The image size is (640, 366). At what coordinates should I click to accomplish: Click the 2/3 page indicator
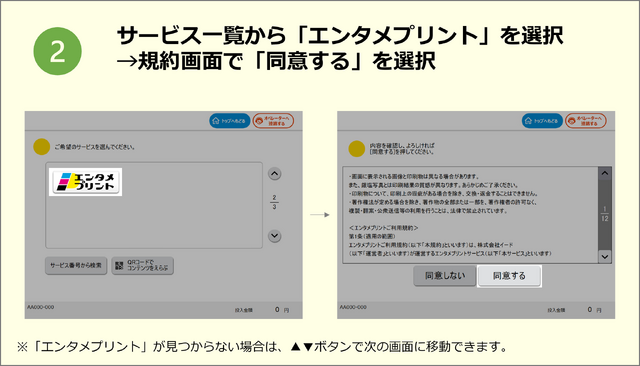pos(274,202)
